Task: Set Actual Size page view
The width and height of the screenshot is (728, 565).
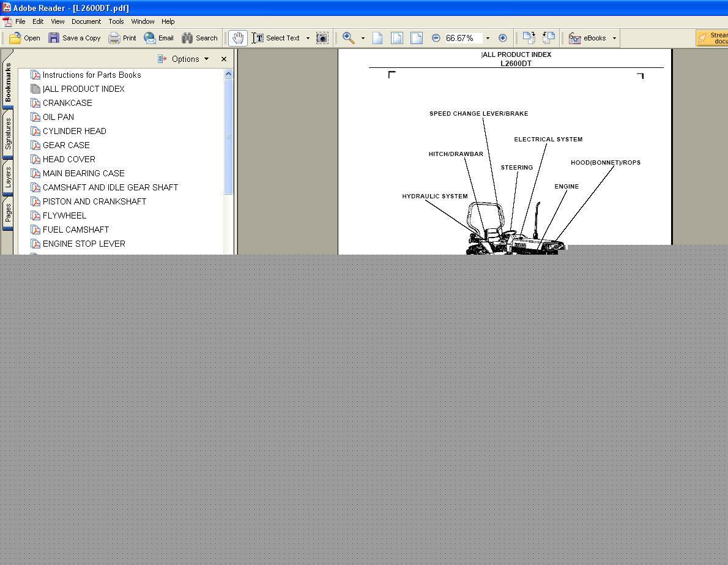Action: (378, 38)
